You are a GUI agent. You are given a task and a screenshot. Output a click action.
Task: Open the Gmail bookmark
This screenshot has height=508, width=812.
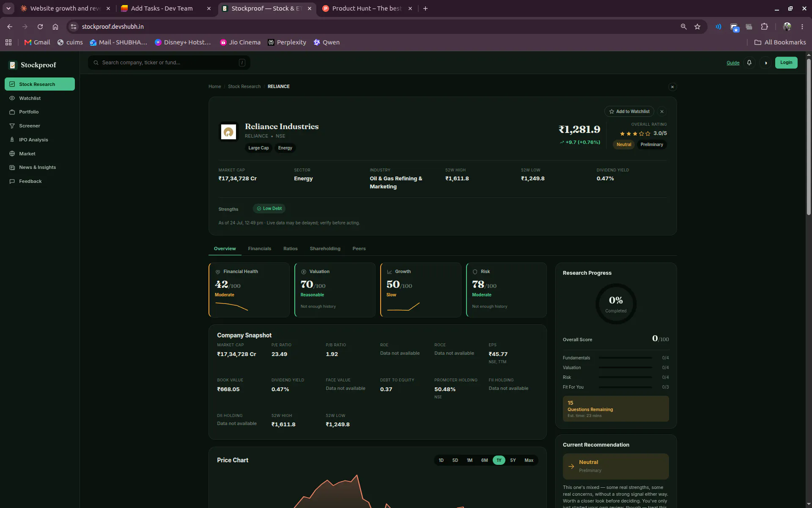37,42
